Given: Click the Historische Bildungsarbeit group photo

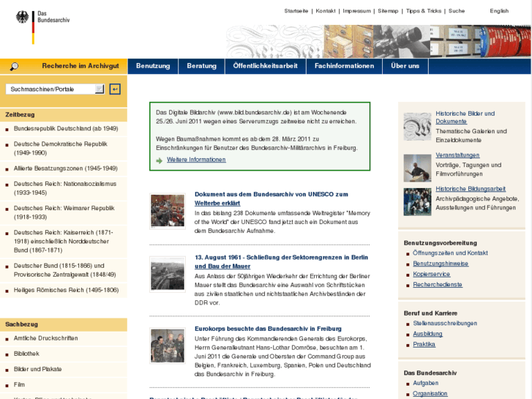Looking at the screenshot, I should 417,202.
